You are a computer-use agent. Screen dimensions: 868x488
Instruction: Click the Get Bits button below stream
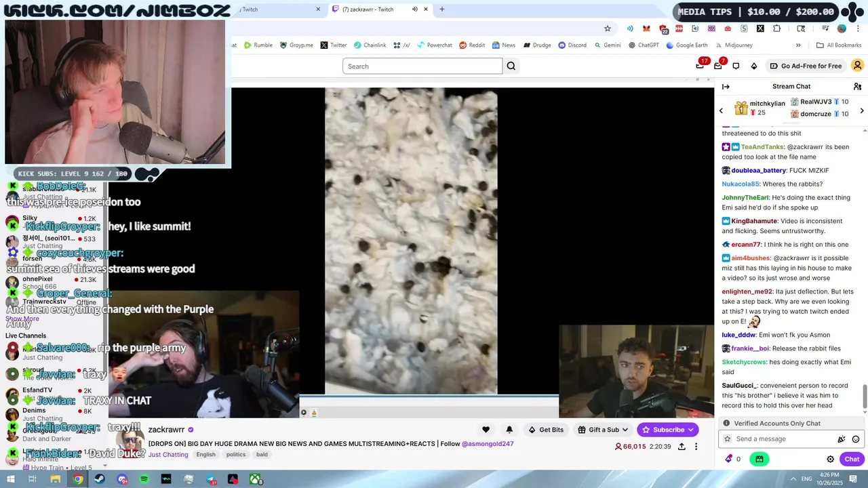point(547,430)
